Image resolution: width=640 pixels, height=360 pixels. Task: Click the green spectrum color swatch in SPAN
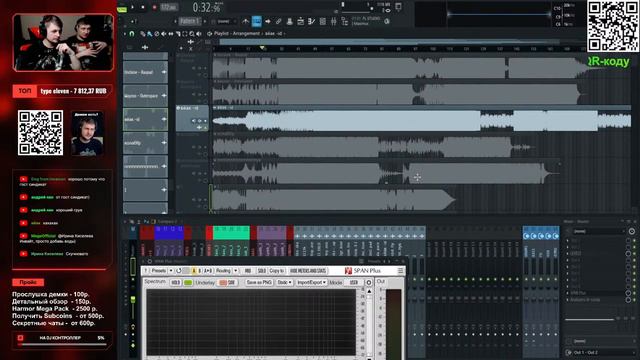188,282
